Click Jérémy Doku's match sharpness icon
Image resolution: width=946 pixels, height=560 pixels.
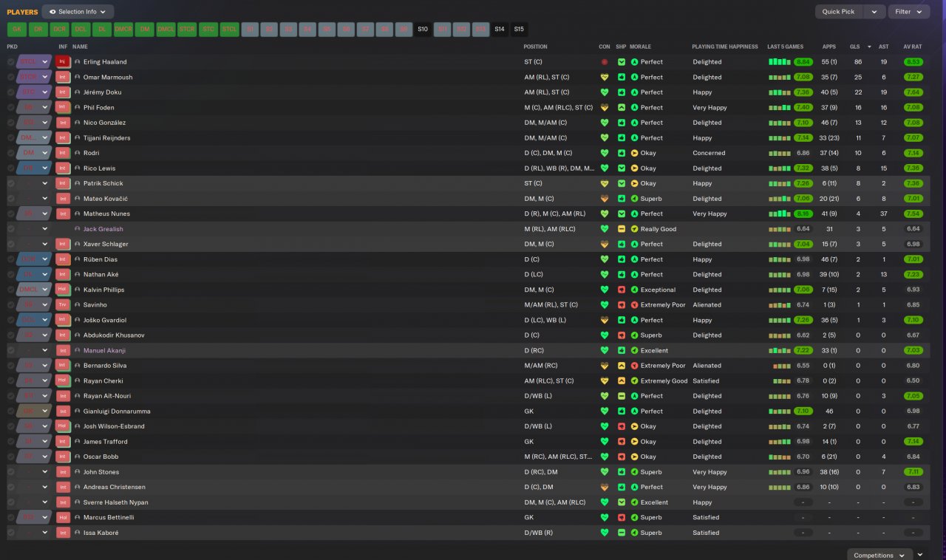(x=622, y=92)
